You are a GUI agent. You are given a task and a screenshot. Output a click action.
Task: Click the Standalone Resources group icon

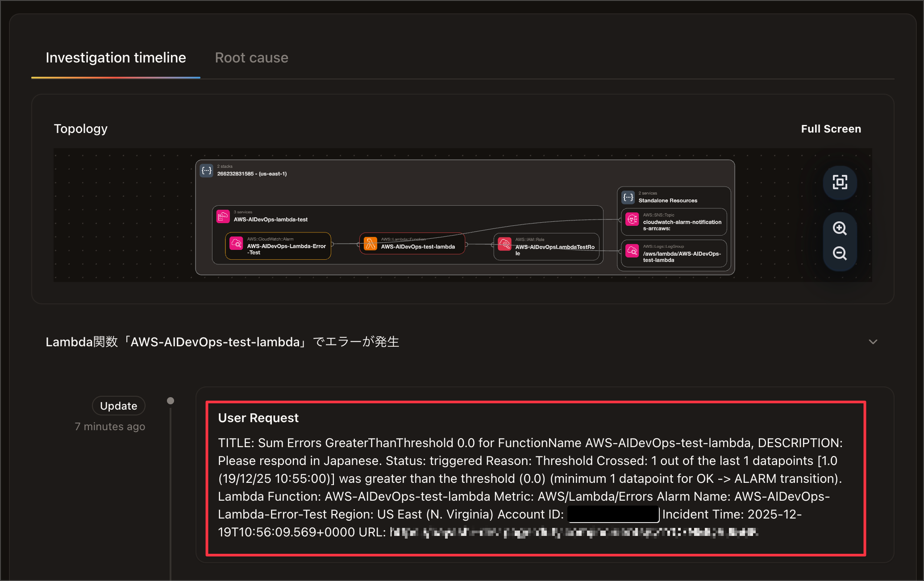click(628, 197)
